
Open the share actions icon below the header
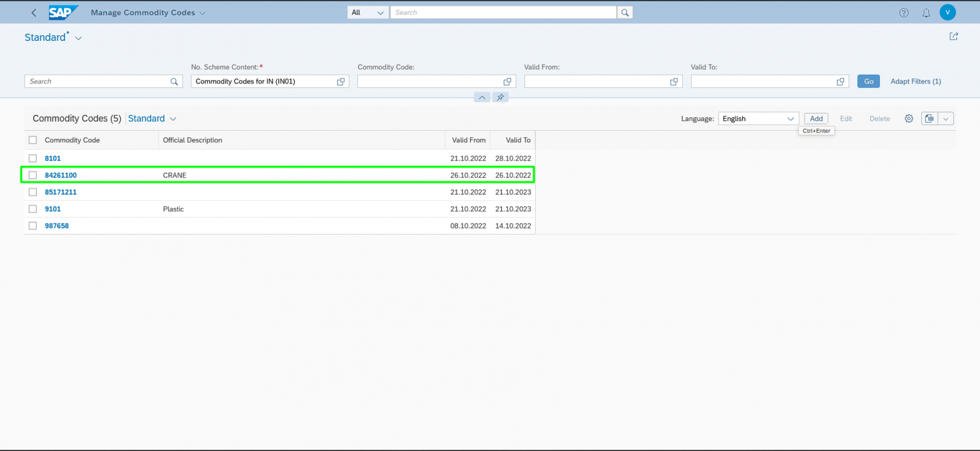953,36
